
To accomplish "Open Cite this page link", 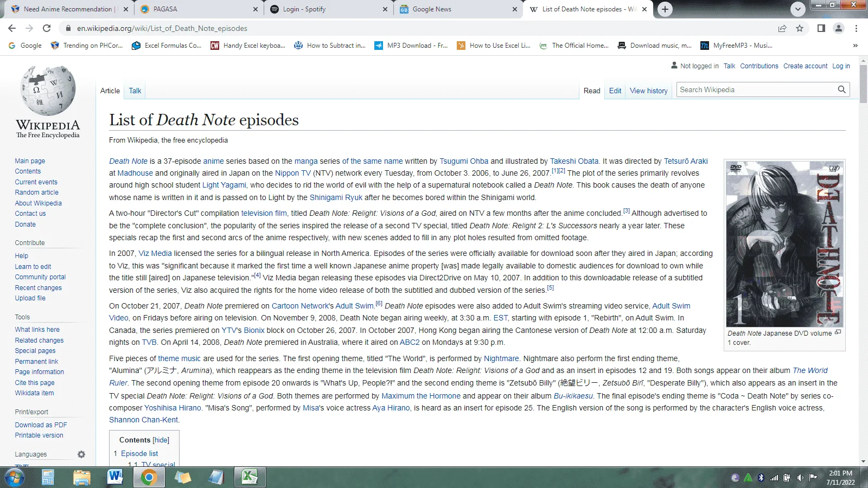I will coord(35,383).
